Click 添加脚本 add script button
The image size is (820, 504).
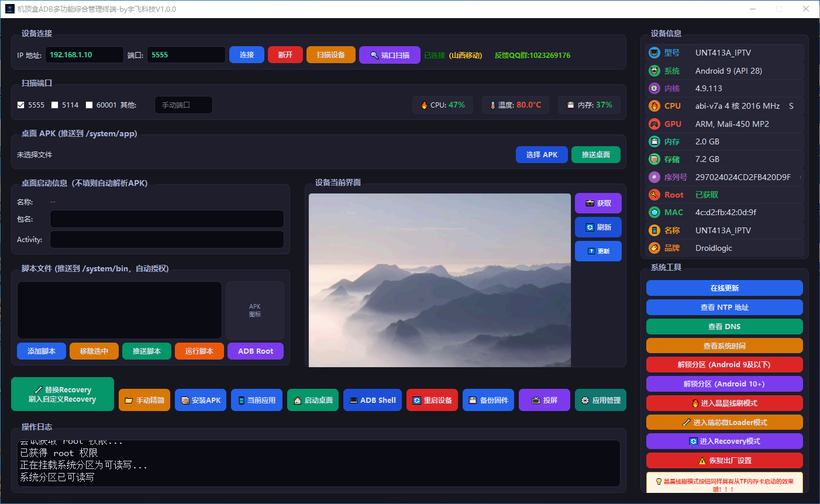(42, 351)
